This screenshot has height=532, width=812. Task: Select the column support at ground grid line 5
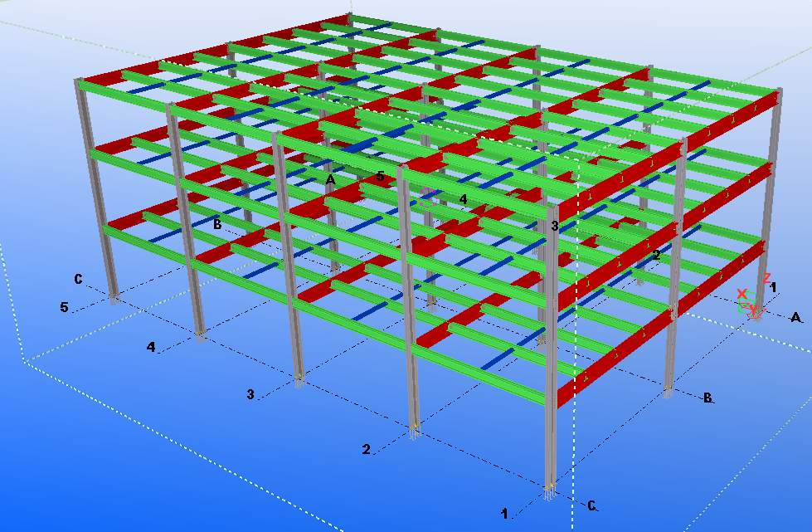[114, 299]
